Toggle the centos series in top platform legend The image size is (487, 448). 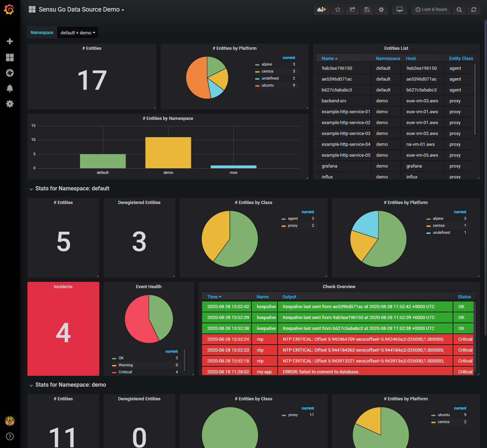coord(267,72)
